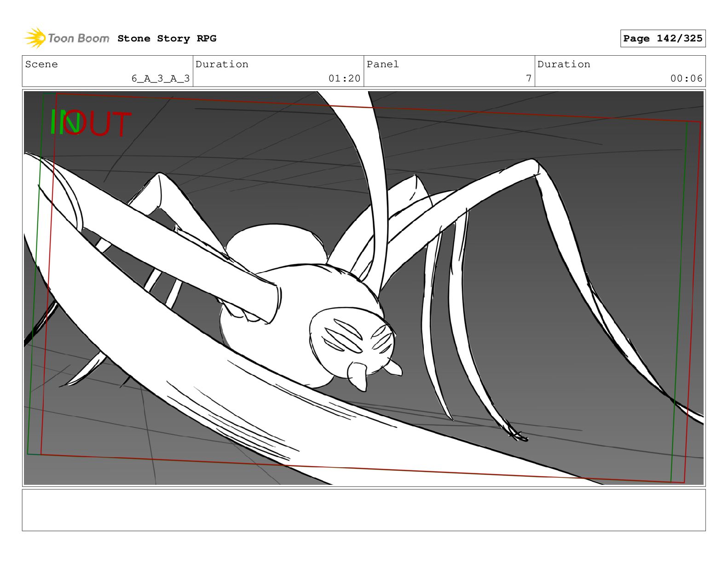Select panel number '7'

[x=529, y=79]
